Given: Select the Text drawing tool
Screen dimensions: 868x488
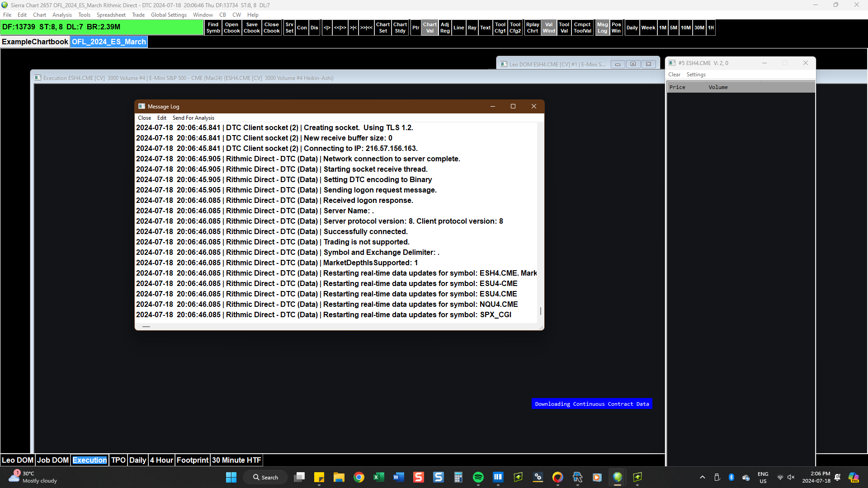Looking at the screenshot, I should tap(485, 28).
